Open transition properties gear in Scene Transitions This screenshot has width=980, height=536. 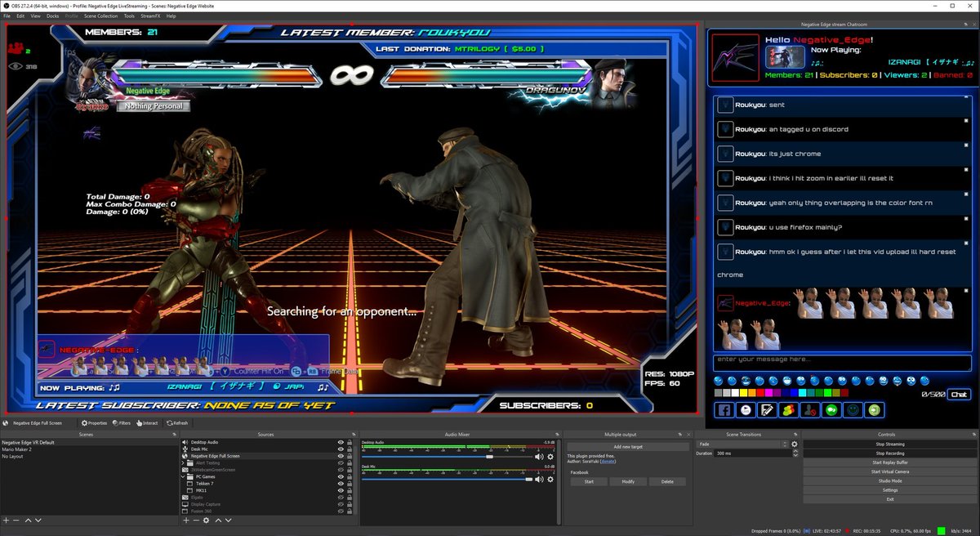(x=795, y=444)
